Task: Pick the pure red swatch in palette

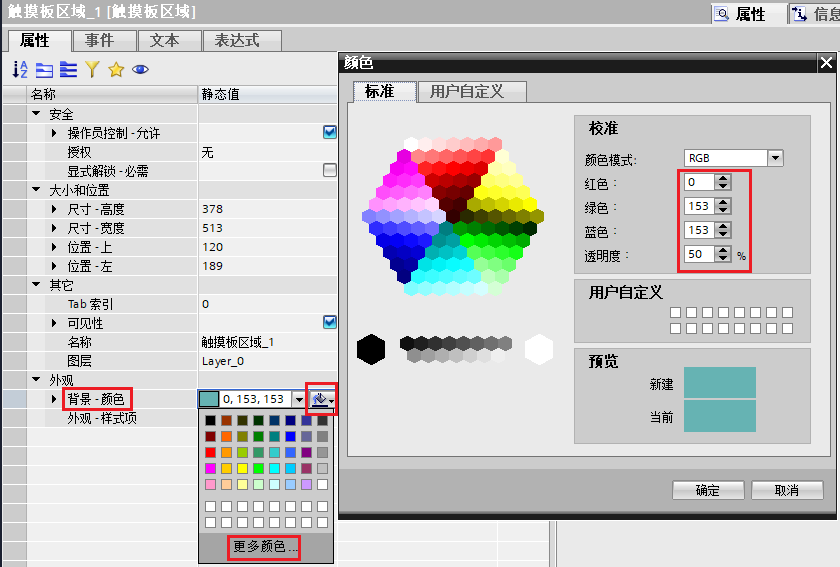Action: 210,452
